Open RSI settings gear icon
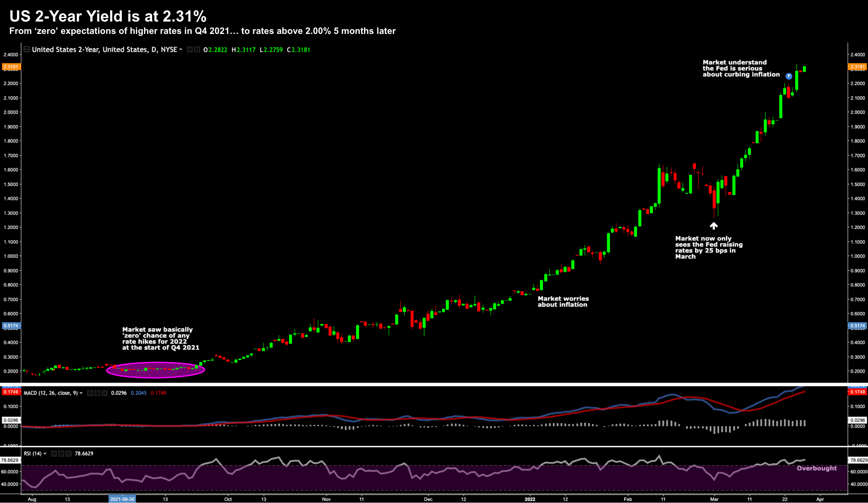Viewport: 868px width, 503px height. pos(61,453)
